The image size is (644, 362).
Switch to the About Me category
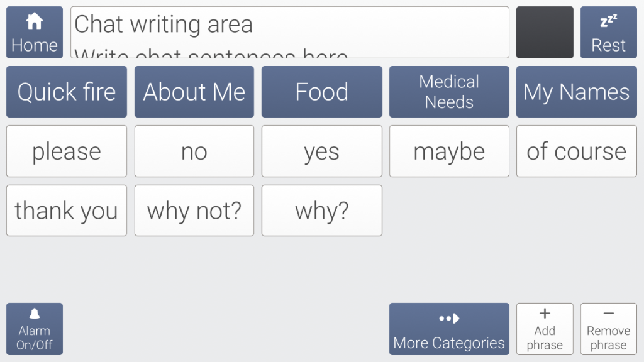[194, 92]
